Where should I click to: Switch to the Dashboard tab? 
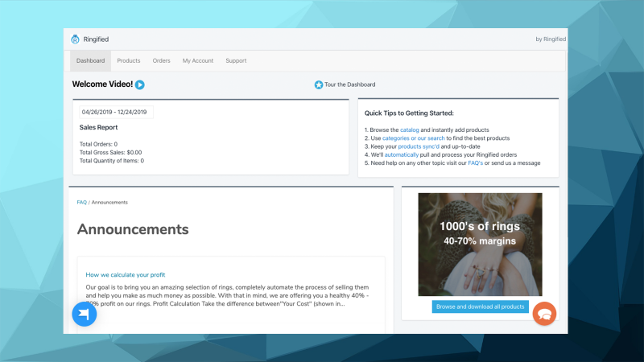(90, 61)
